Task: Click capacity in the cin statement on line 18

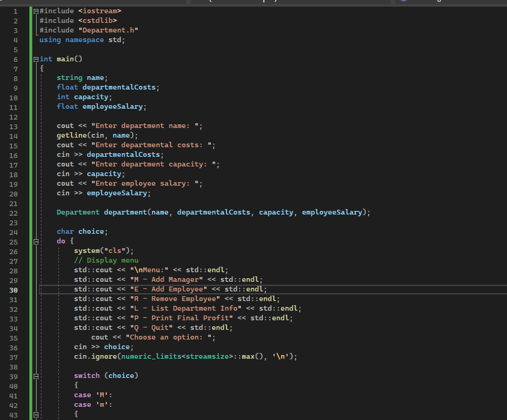Action: pos(104,174)
